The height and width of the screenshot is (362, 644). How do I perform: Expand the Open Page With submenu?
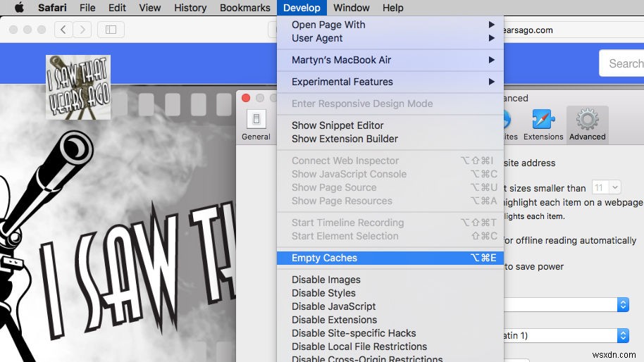(390, 25)
